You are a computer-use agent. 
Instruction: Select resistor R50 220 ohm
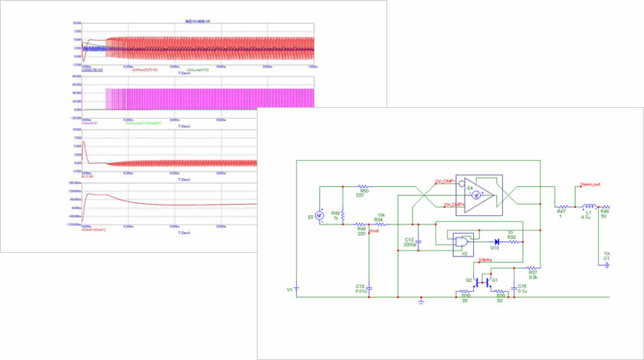[364, 186]
